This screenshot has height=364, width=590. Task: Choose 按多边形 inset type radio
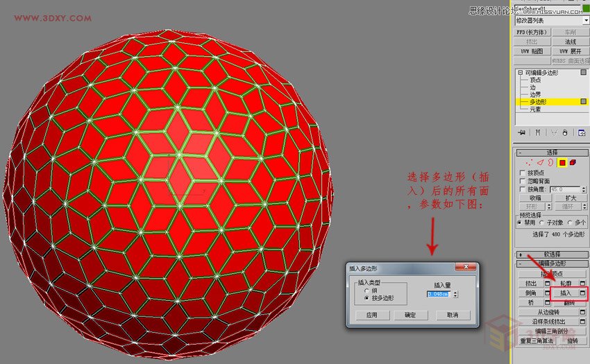tap(366, 298)
